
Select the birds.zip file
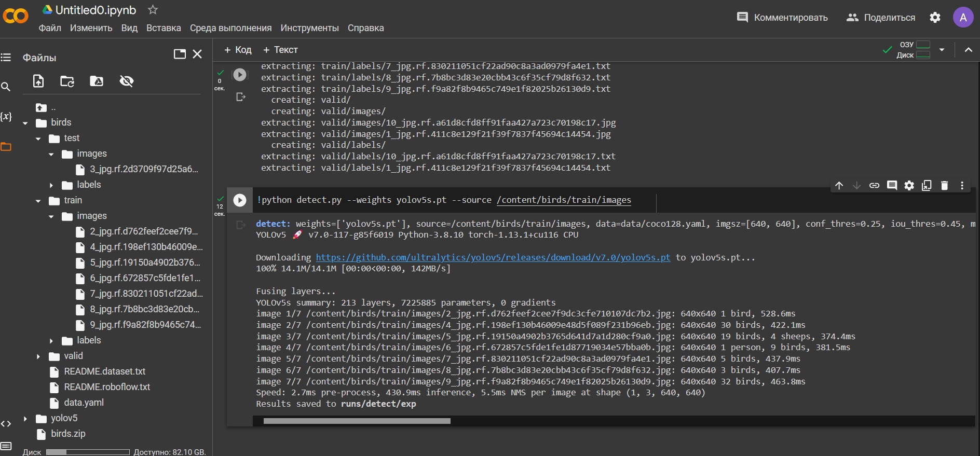tap(68, 434)
